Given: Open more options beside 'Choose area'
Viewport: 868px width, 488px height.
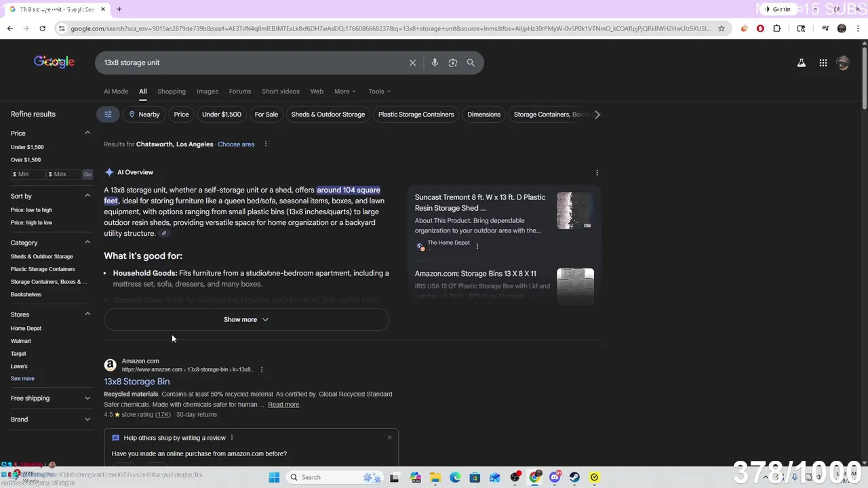Looking at the screenshot, I should pyautogui.click(x=266, y=144).
